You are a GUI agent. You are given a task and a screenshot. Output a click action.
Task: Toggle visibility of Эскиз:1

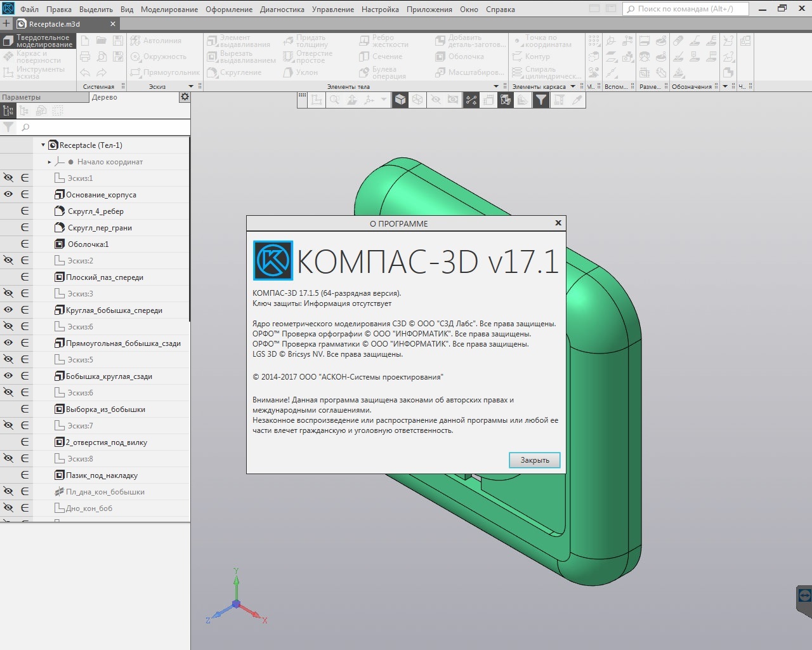pyautogui.click(x=8, y=178)
